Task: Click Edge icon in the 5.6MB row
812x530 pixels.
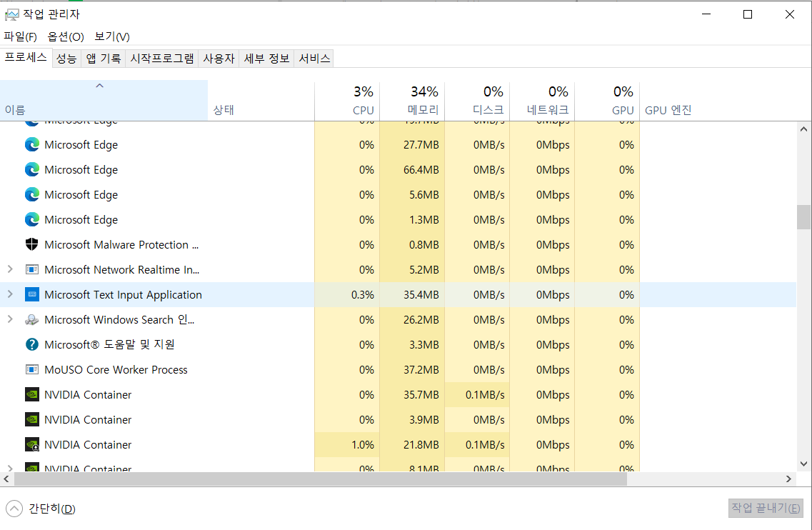Action: [x=32, y=194]
